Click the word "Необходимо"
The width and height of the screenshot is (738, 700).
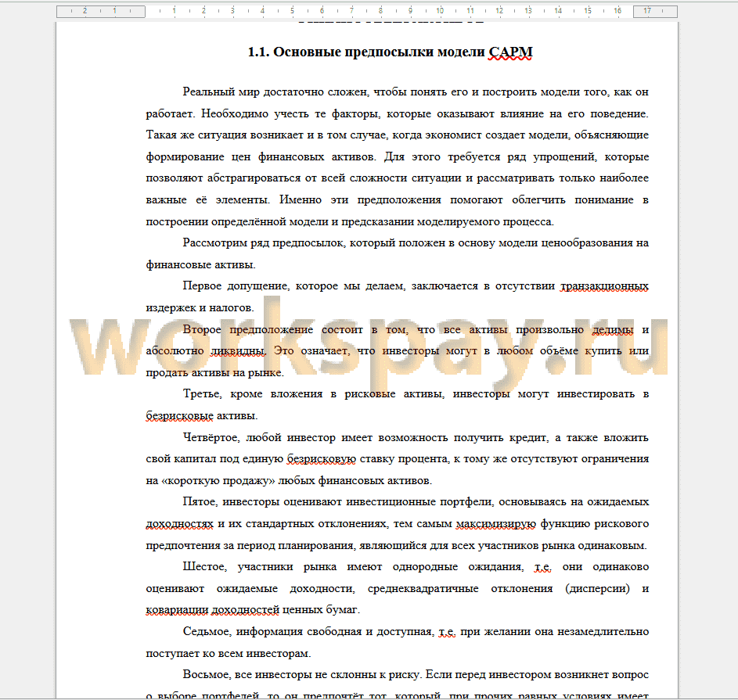tap(234, 113)
